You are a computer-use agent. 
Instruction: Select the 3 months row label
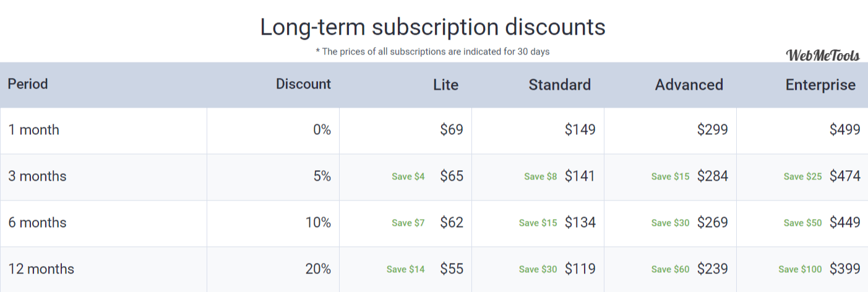tap(37, 176)
